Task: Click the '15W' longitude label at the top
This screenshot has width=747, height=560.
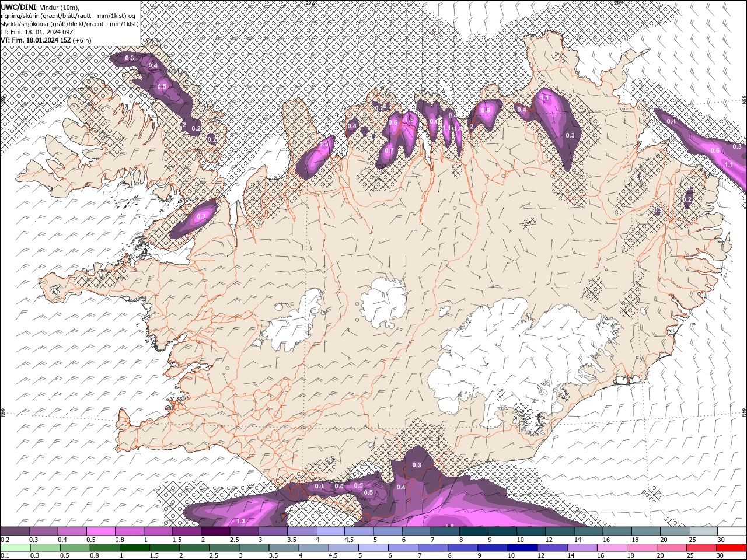Action: [x=618, y=3]
